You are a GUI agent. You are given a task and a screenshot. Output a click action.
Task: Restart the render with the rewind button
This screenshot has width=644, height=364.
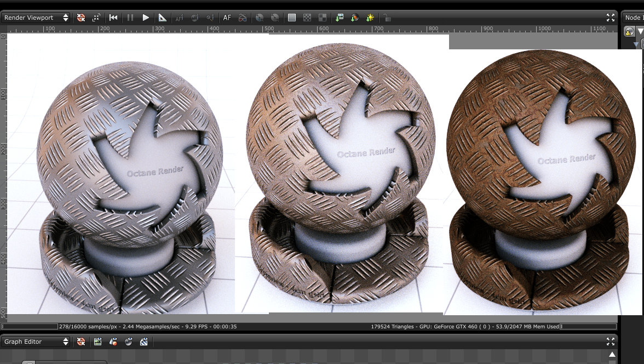click(x=113, y=18)
